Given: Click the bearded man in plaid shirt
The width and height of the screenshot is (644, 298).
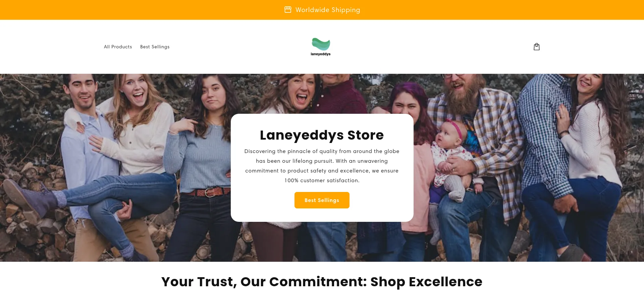Looking at the screenshot, I should point(470,134).
